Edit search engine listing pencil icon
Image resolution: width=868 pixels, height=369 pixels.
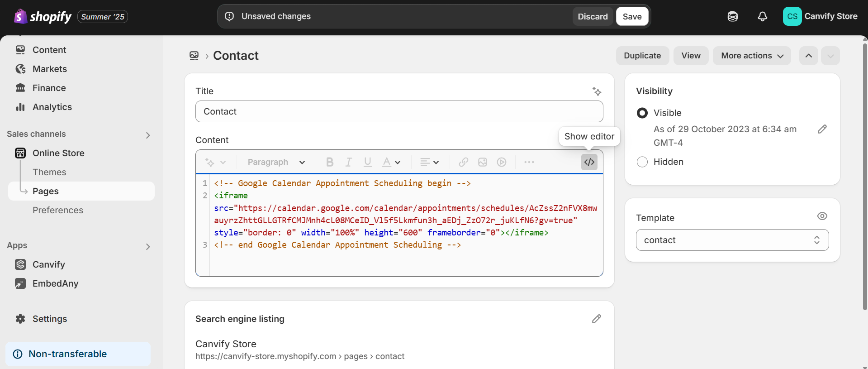coord(596,319)
